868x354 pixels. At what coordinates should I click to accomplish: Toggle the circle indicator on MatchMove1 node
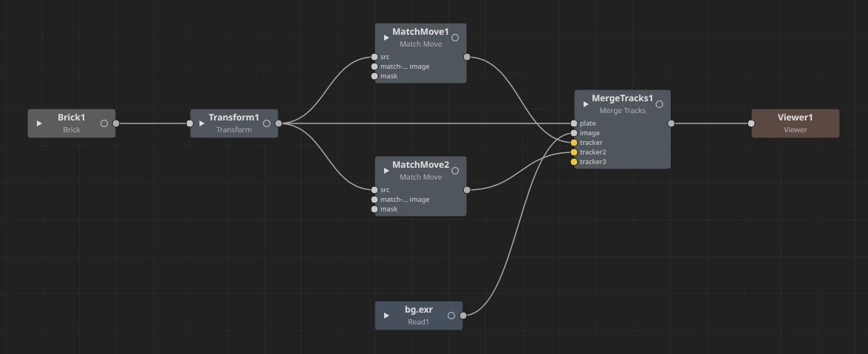point(455,38)
